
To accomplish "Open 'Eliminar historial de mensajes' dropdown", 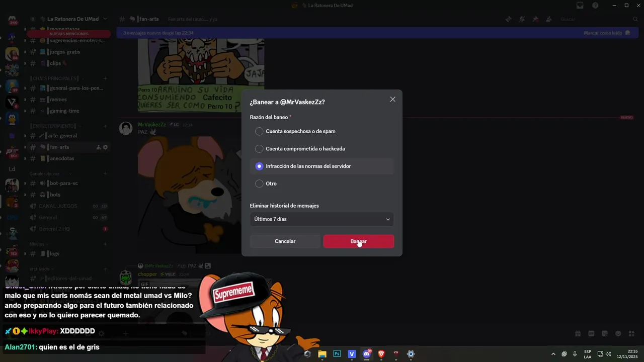I will pos(321,219).
